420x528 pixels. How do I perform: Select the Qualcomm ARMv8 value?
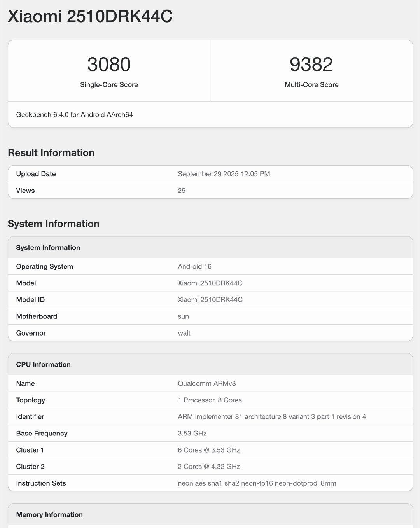pyautogui.click(x=207, y=383)
